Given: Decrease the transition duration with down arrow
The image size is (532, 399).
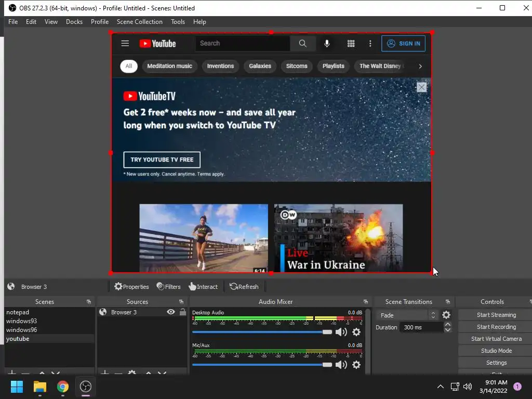Looking at the screenshot, I should coord(447,330).
